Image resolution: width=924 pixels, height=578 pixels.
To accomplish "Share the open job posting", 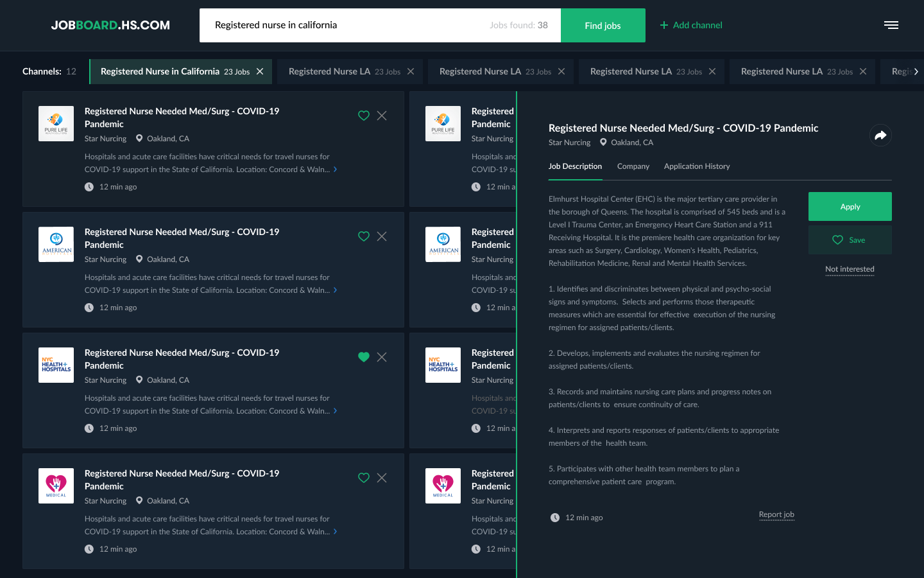I will coord(880,135).
